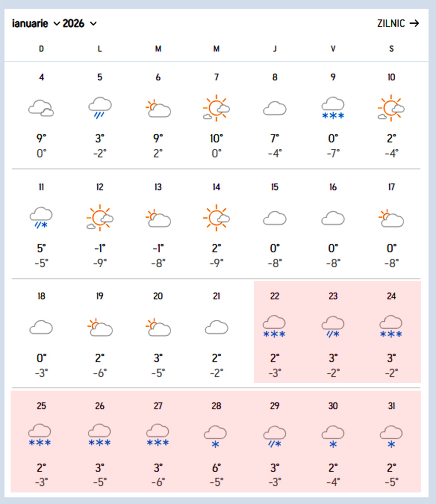Click the J weekday column header

click(x=275, y=49)
